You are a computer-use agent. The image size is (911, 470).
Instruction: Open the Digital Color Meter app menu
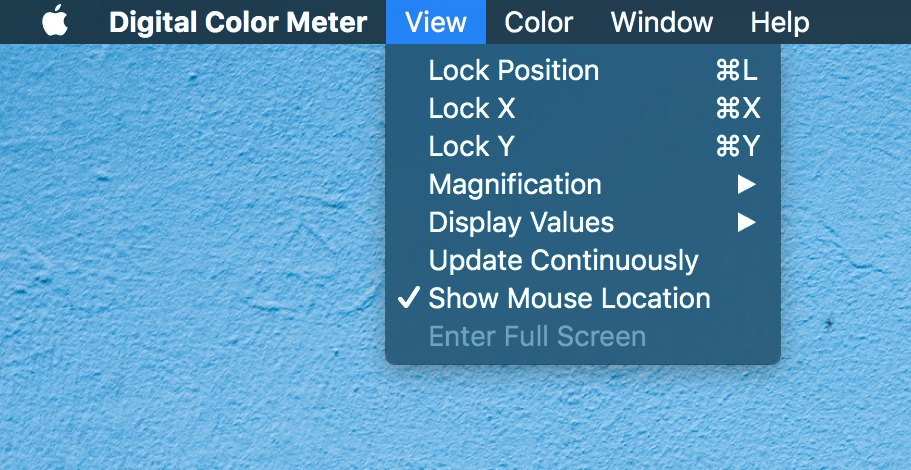(238, 22)
